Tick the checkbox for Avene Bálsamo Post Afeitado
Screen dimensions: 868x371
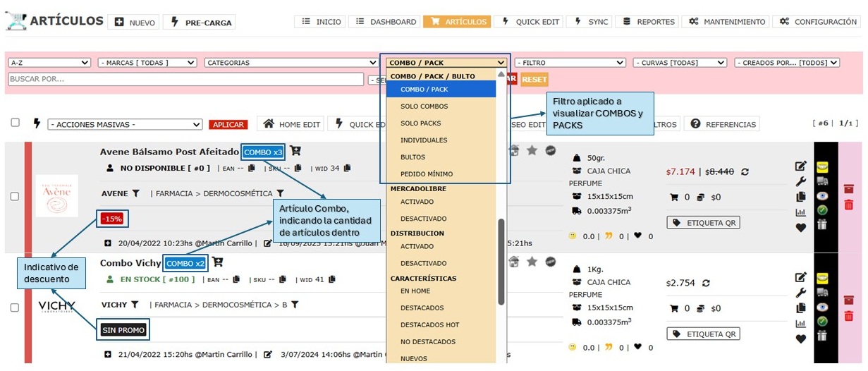tap(15, 196)
